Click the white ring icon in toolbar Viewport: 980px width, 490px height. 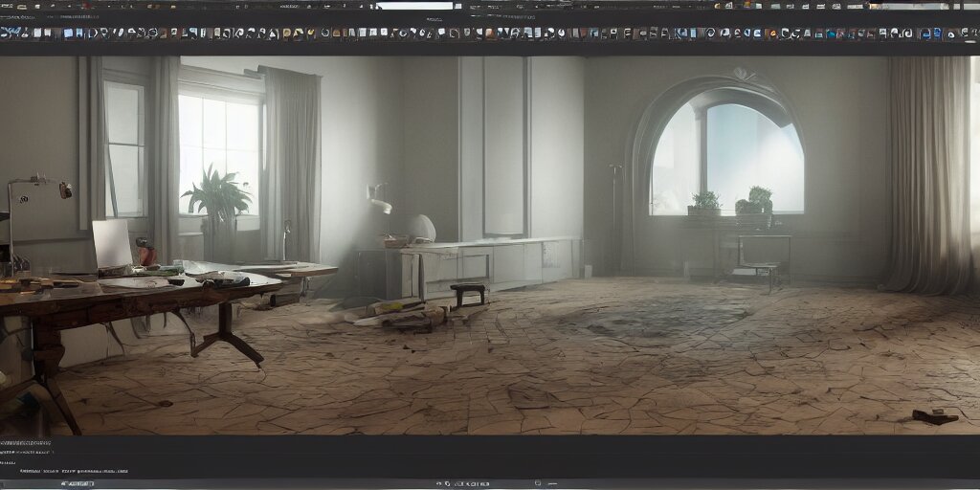point(325,33)
